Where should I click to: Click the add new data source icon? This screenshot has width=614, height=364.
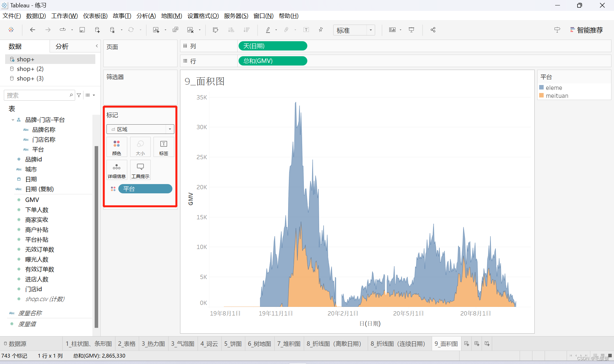pyautogui.click(x=98, y=30)
